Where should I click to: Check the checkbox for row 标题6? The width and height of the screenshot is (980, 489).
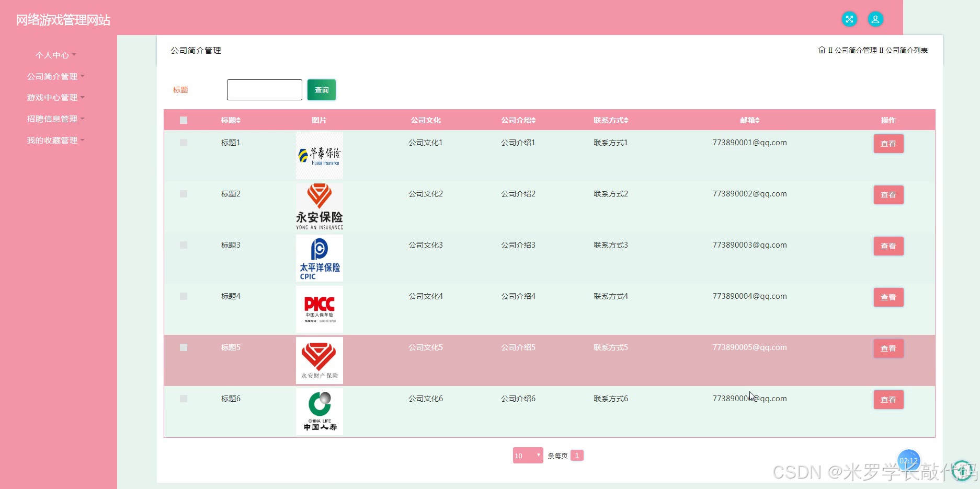[184, 399]
